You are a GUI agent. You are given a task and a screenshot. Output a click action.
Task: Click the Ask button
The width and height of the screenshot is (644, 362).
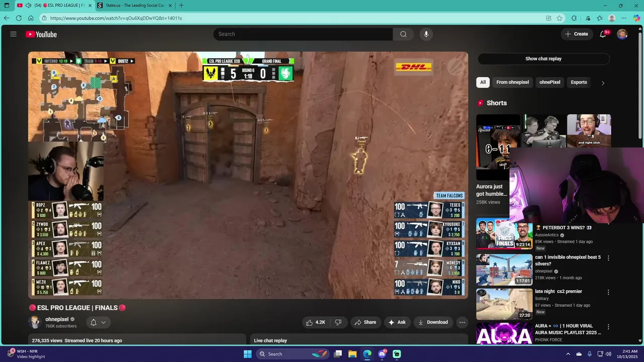point(397,322)
